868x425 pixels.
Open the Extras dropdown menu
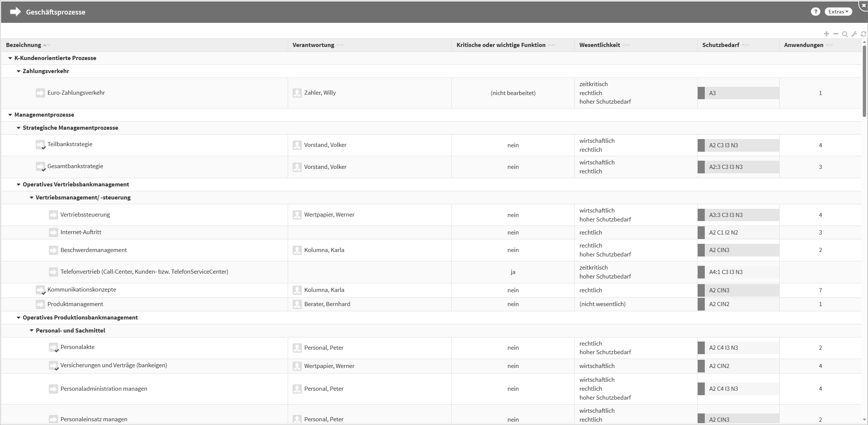click(x=838, y=12)
